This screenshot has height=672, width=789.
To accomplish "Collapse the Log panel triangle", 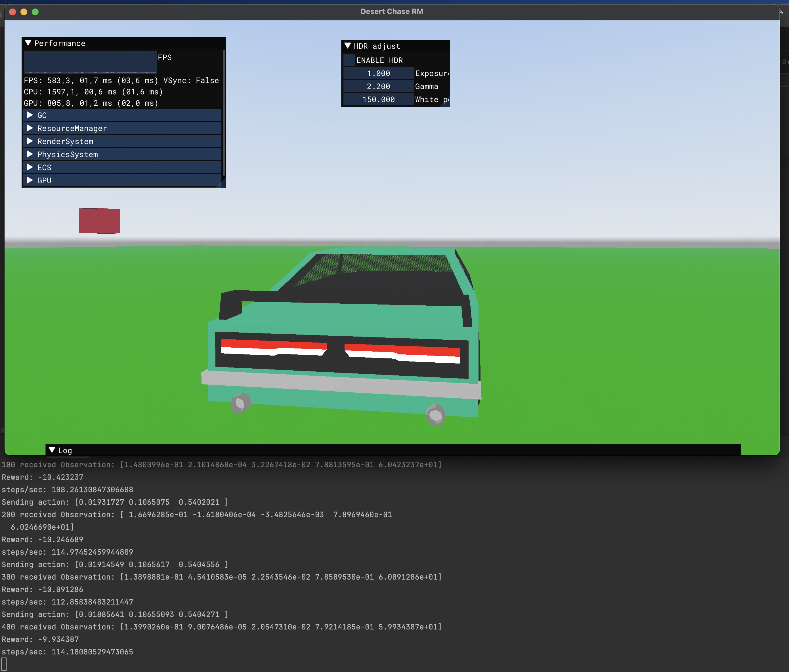I will click(52, 450).
